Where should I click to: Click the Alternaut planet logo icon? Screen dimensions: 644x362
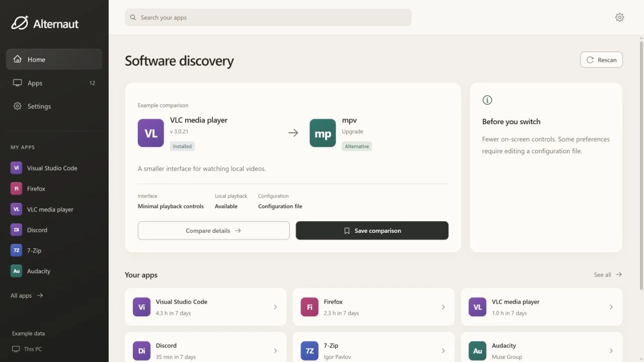point(20,23)
